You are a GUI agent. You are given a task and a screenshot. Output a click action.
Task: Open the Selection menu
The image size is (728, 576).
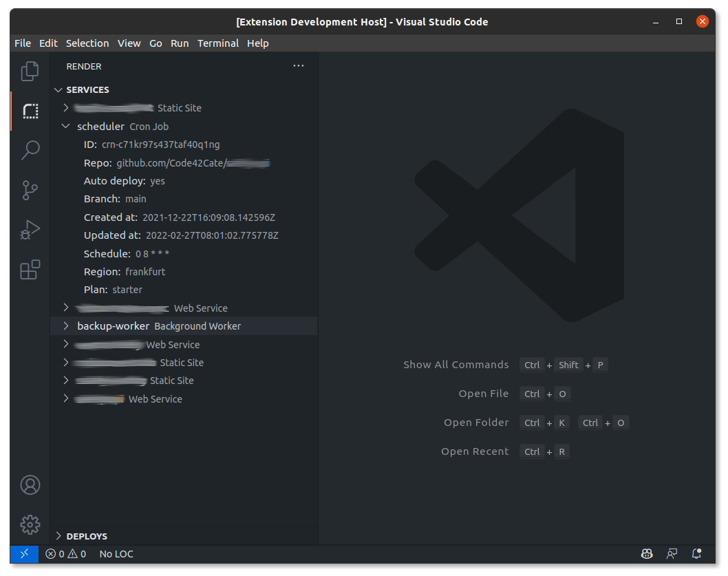tap(87, 43)
